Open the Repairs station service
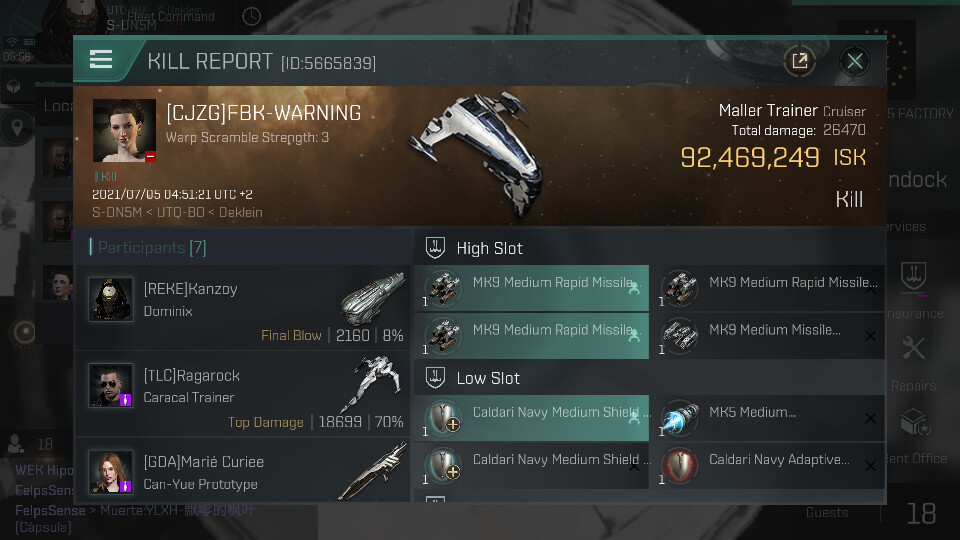The width and height of the screenshot is (960, 540). (x=913, y=361)
